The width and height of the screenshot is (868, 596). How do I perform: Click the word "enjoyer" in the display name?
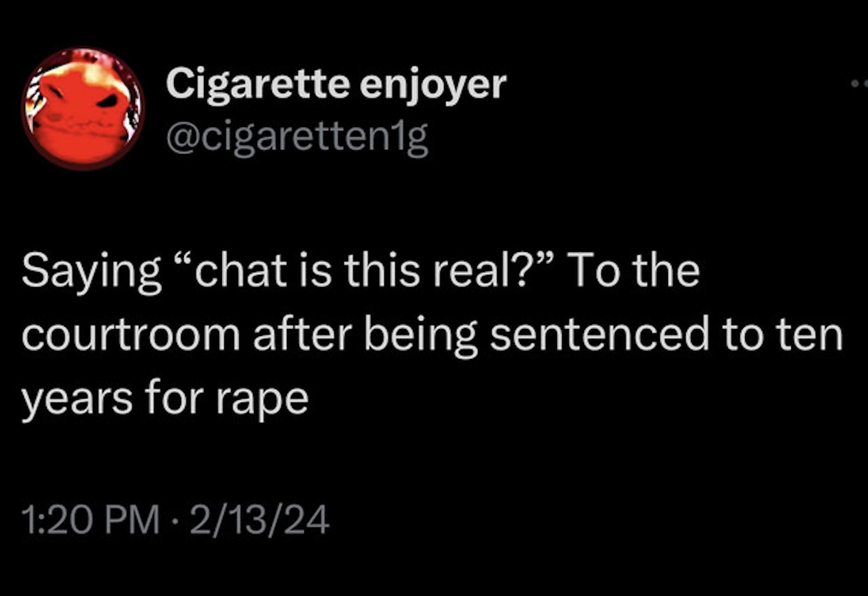click(433, 85)
